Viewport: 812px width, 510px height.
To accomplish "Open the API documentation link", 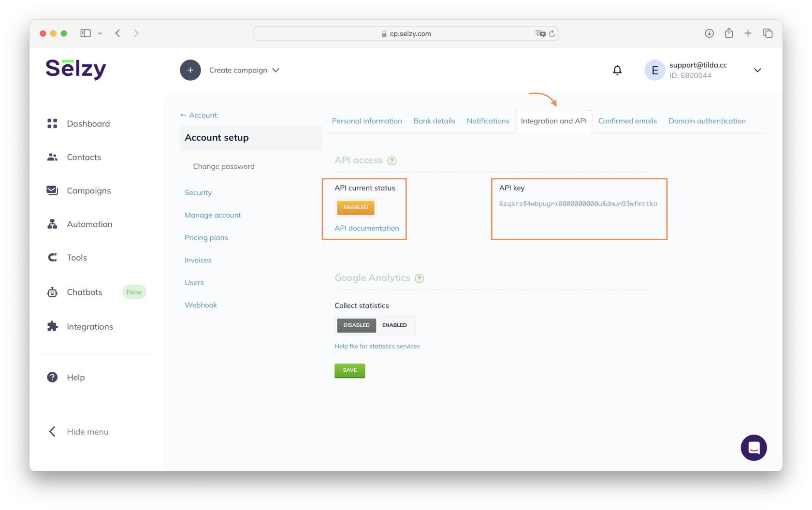I will 366,228.
